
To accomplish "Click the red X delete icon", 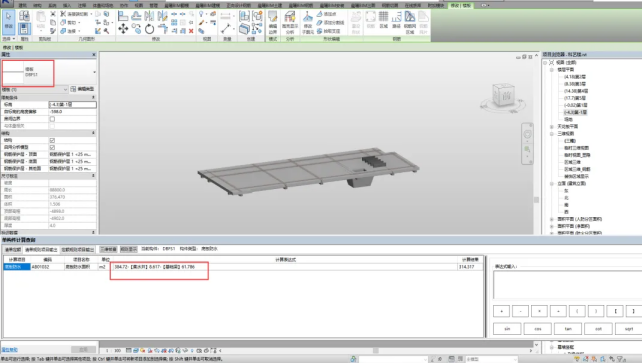I will pyautogui.click(x=191, y=31).
